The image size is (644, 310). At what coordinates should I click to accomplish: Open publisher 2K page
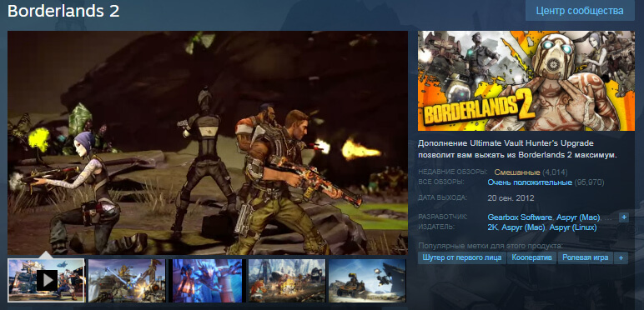492,227
